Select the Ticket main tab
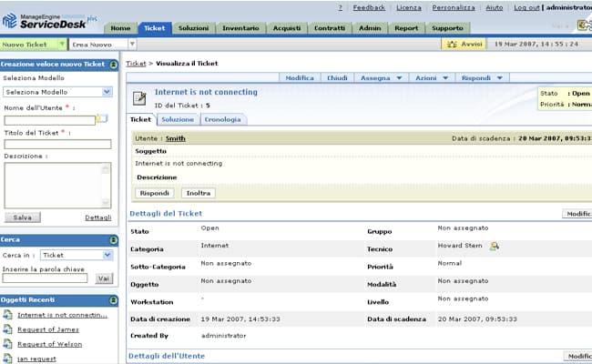 (x=155, y=28)
